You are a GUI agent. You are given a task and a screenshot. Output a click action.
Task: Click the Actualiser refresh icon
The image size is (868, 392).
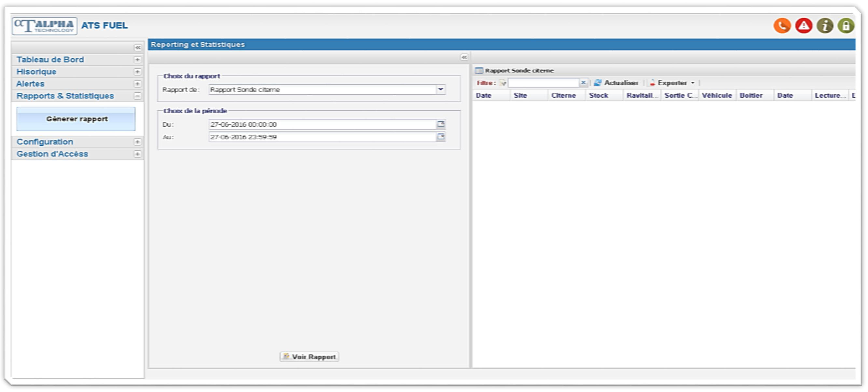point(598,83)
